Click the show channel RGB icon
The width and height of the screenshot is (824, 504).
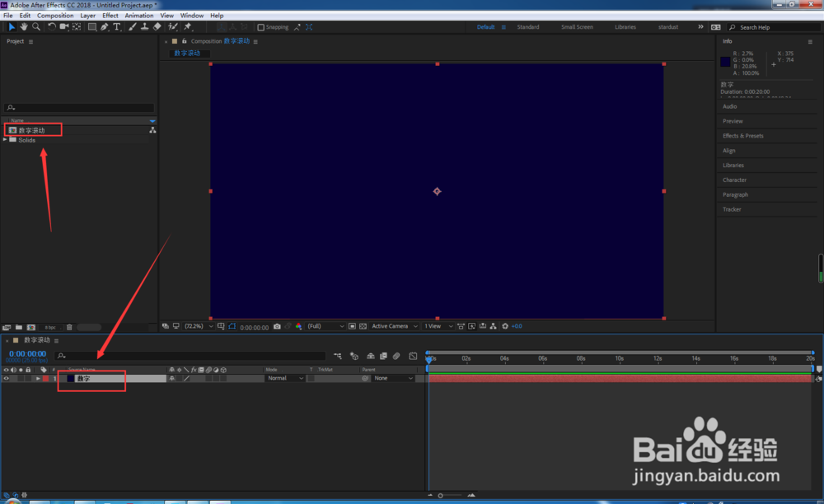click(x=298, y=327)
